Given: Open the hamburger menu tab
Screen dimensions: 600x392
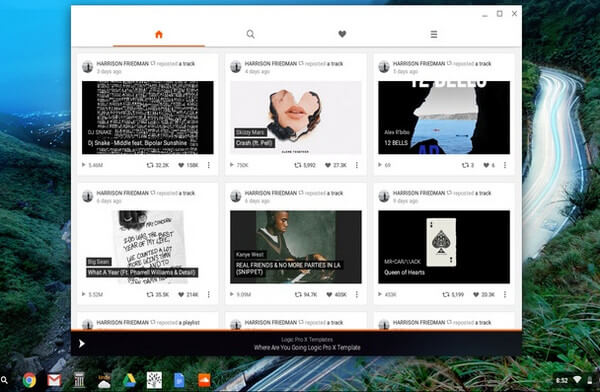Looking at the screenshot, I should click(x=434, y=34).
